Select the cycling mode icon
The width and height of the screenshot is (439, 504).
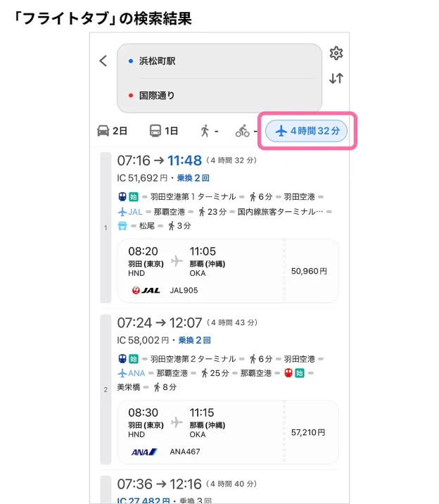pyautogui.click(x=243, y=131)
